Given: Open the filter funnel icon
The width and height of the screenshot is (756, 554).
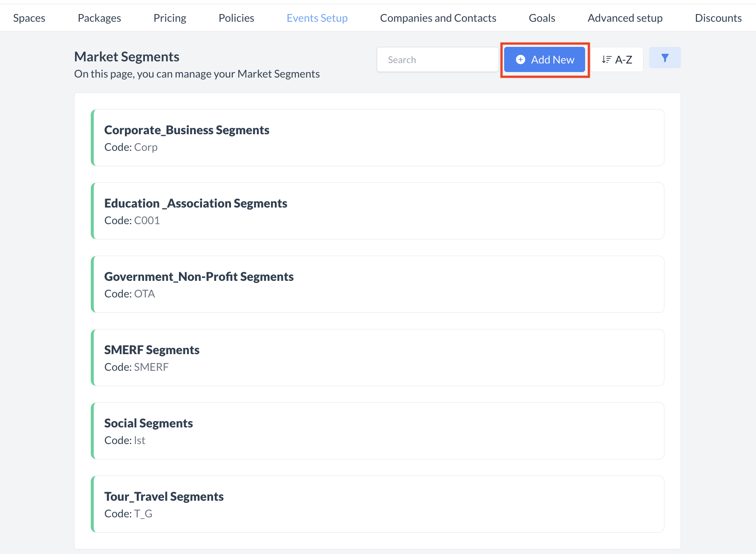Looking at the screenshot, I should (x=664, y=57).
